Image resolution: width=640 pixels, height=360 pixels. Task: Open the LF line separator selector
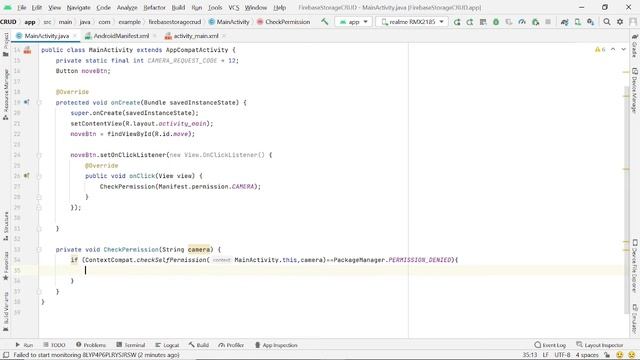(x=545, y=355)
